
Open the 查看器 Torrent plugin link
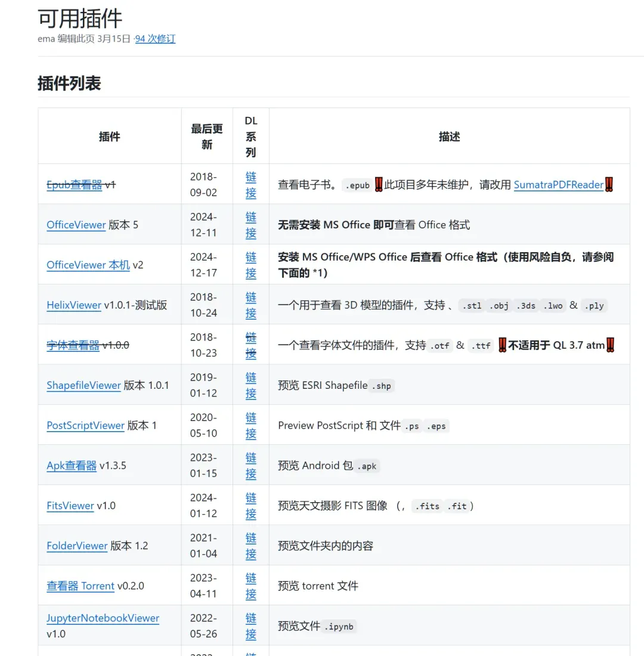point(80,586)
